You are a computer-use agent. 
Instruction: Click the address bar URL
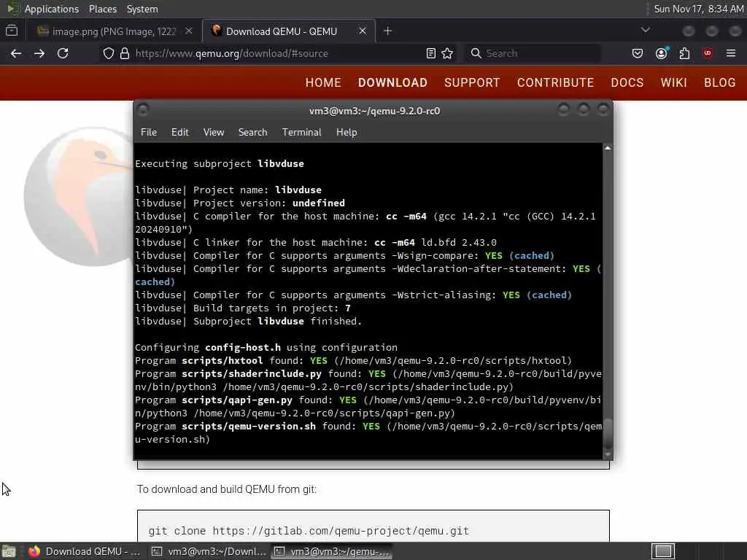click(231, 53)
